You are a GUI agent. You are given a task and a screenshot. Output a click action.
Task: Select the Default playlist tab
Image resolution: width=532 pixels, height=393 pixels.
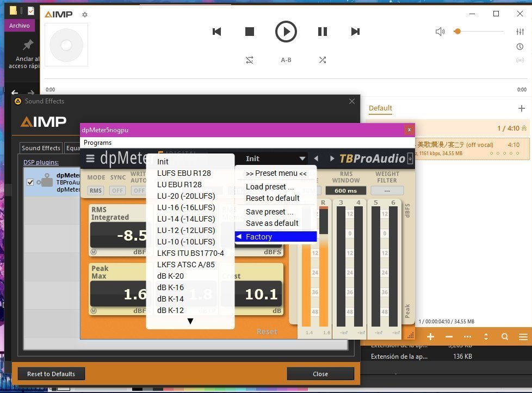coord(380,108)
